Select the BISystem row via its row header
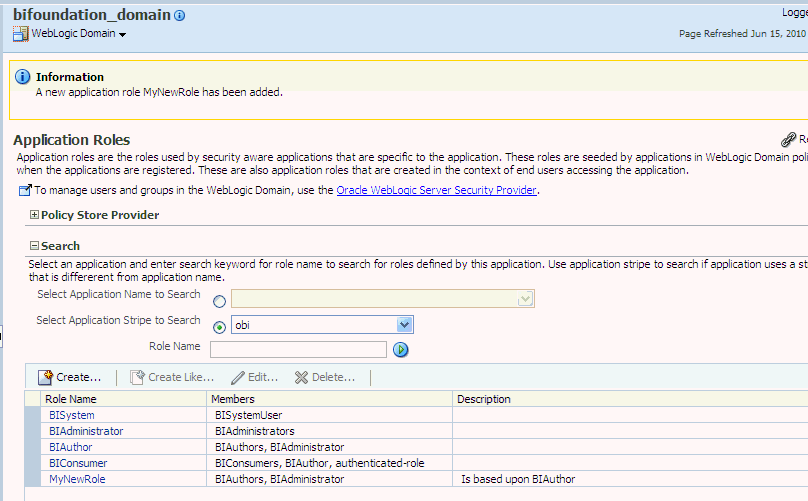 point(32,415)
